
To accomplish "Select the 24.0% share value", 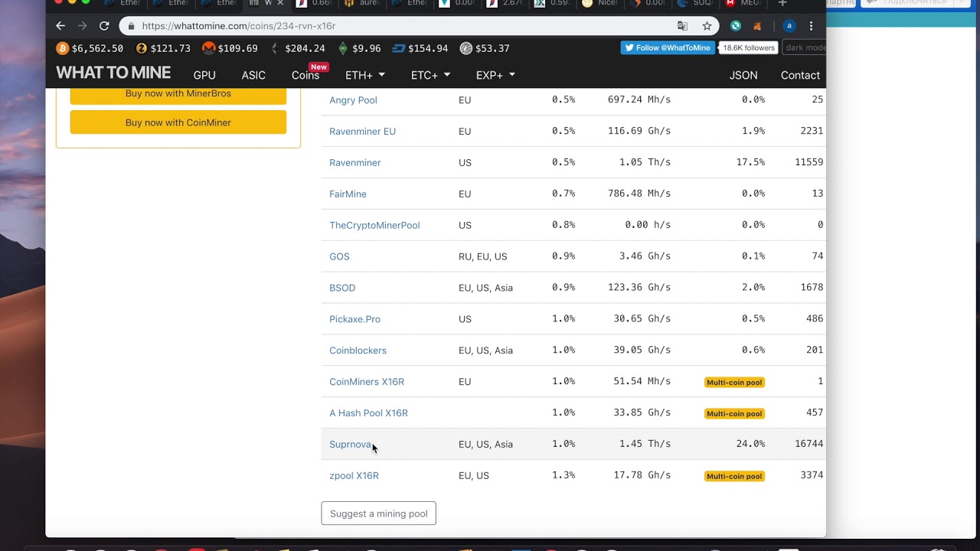I will pos(750,444).
